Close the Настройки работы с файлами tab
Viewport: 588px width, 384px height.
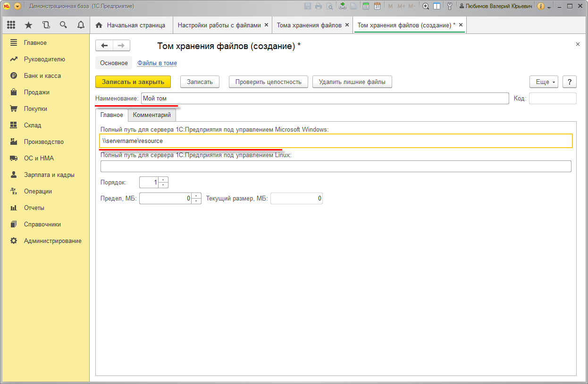(x=266, y=25)
